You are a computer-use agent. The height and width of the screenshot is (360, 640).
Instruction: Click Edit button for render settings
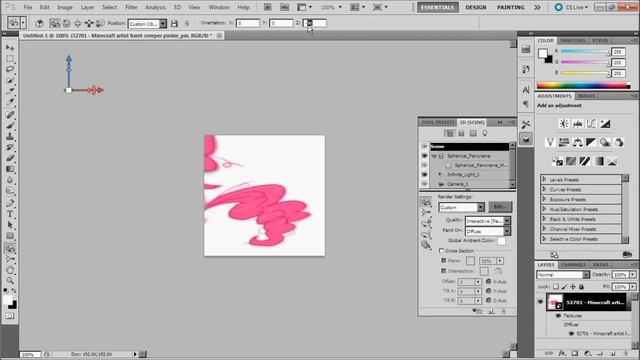tap(500, 207)
